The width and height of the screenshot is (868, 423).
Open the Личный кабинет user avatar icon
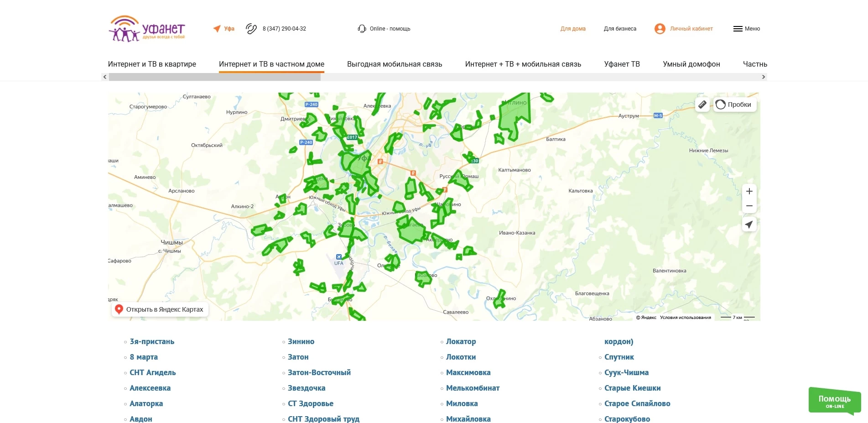click(x=660, y=29)
